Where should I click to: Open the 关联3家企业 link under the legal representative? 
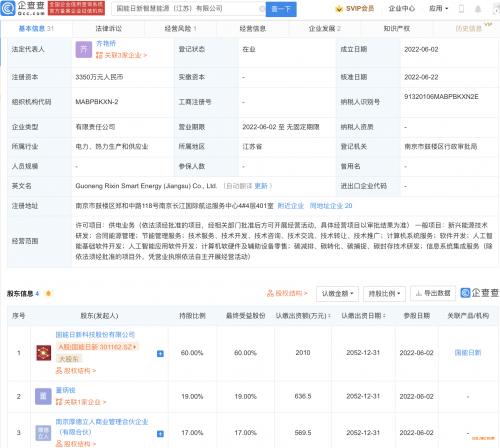pos(121,55)
